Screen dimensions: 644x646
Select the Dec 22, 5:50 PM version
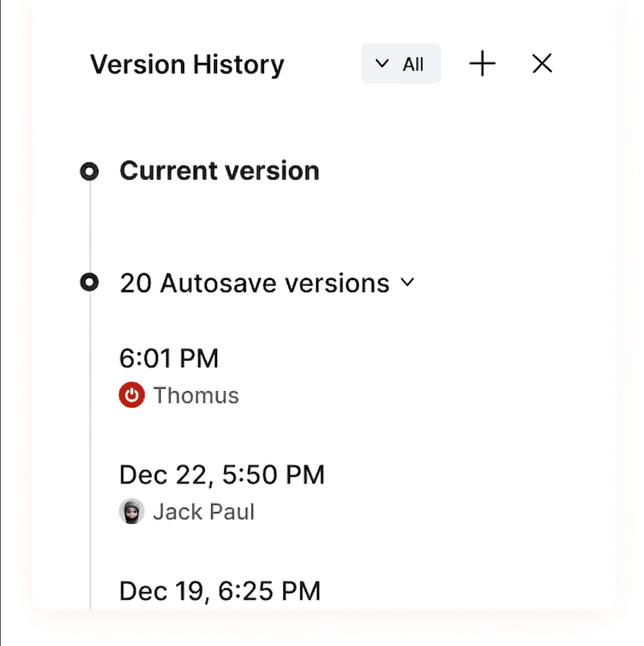[x=222, y=475]
